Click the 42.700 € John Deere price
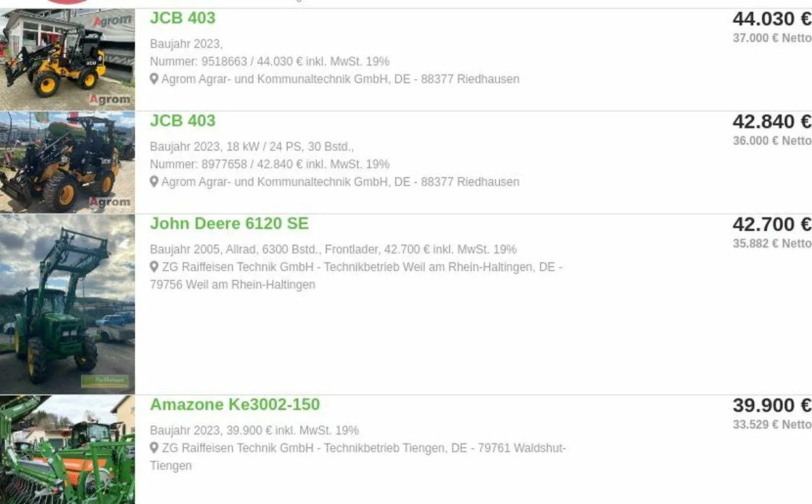The image size is (812, 504). coord(771,225)
